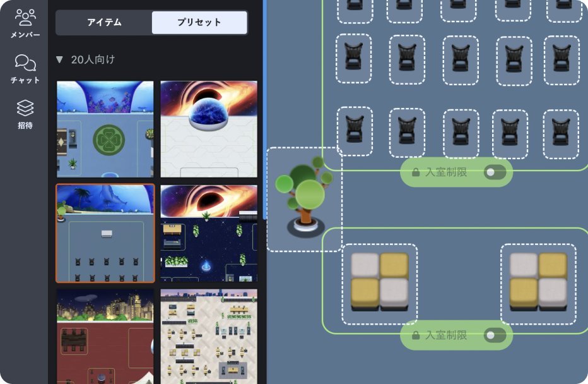Select second chair in row above lock
This screenshot has width=588, height=384.
tap(407, 133)
